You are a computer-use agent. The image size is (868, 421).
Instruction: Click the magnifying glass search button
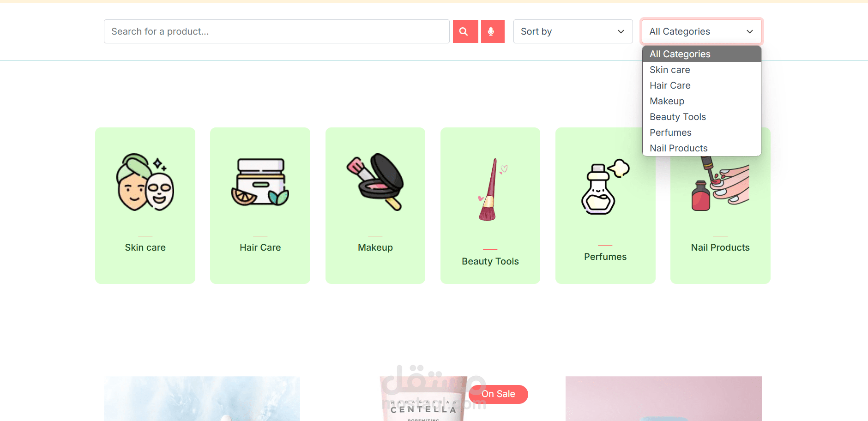click(x=465, y=31)
